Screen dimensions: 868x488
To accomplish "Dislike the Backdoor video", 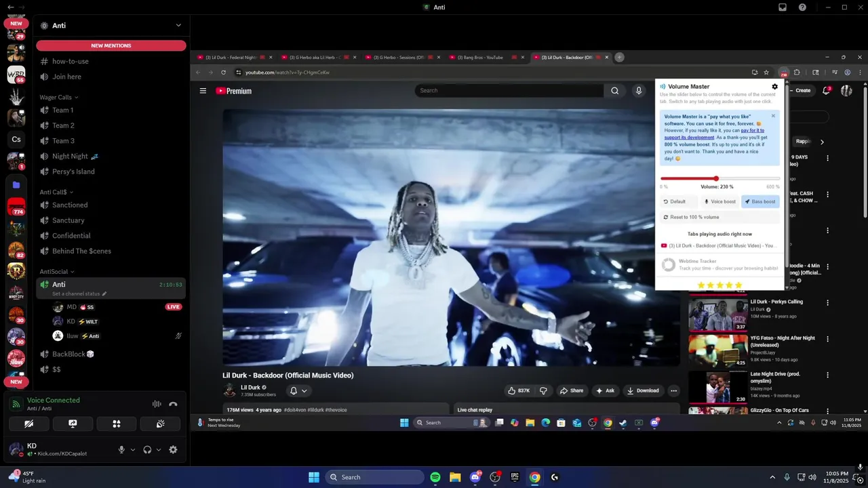I will pos(543,391).
